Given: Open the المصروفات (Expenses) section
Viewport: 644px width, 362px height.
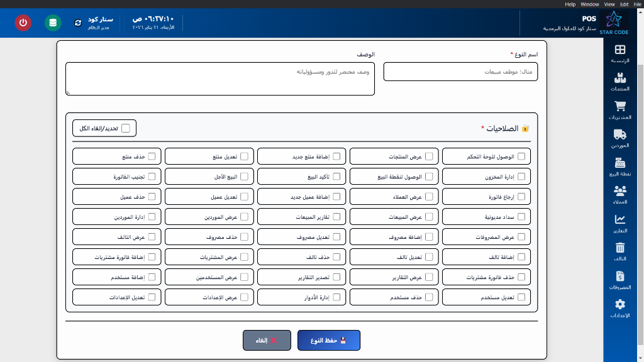Looking at the screenshot, I should point(620,278).
